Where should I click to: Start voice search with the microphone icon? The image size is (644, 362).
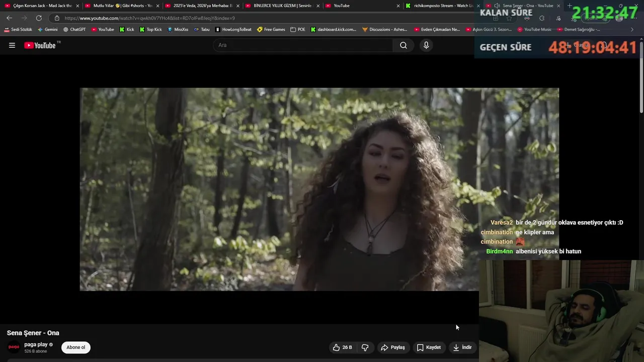click(426, 45)
